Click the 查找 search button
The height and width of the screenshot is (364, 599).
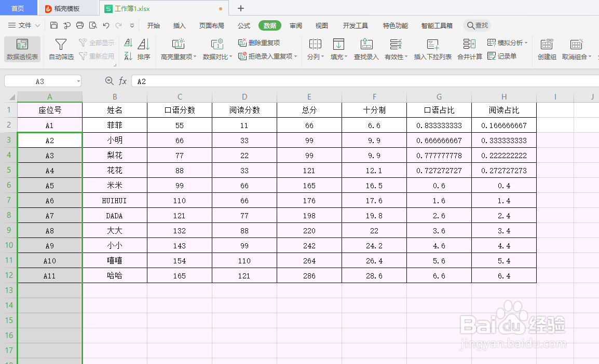[477, 24]
